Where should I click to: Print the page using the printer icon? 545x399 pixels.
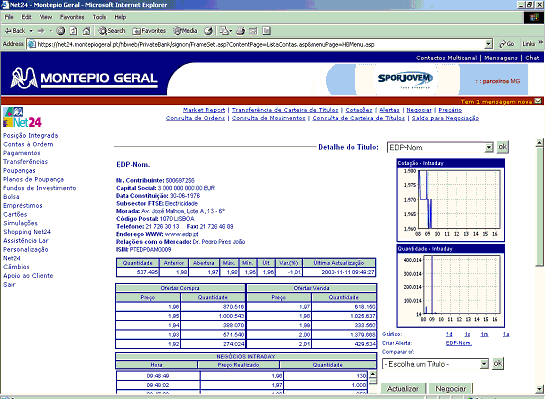coord(240,31)
